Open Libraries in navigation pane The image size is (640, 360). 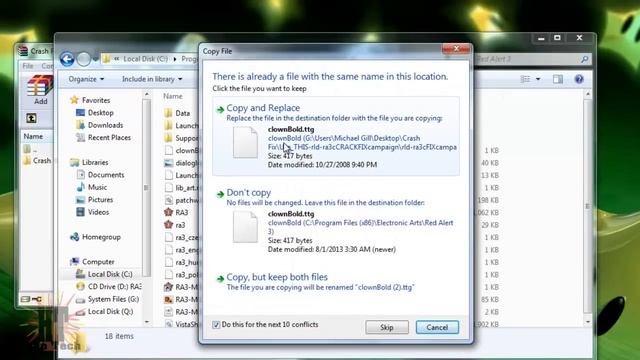coord(95,162)
